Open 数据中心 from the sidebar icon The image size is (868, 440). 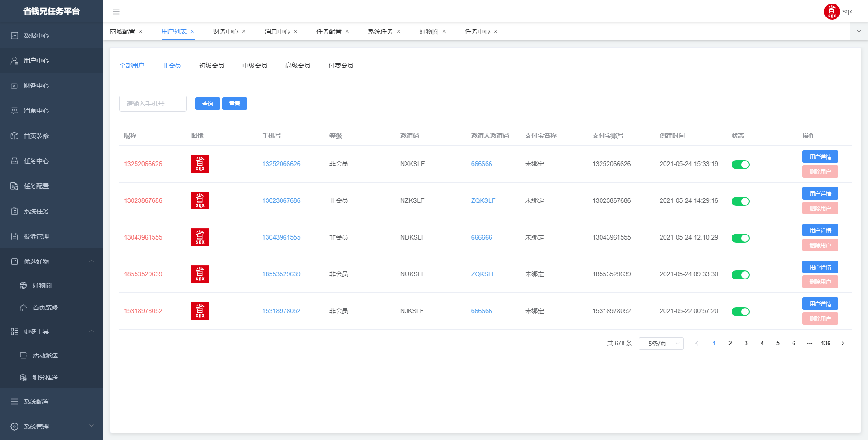pos(14,35)
